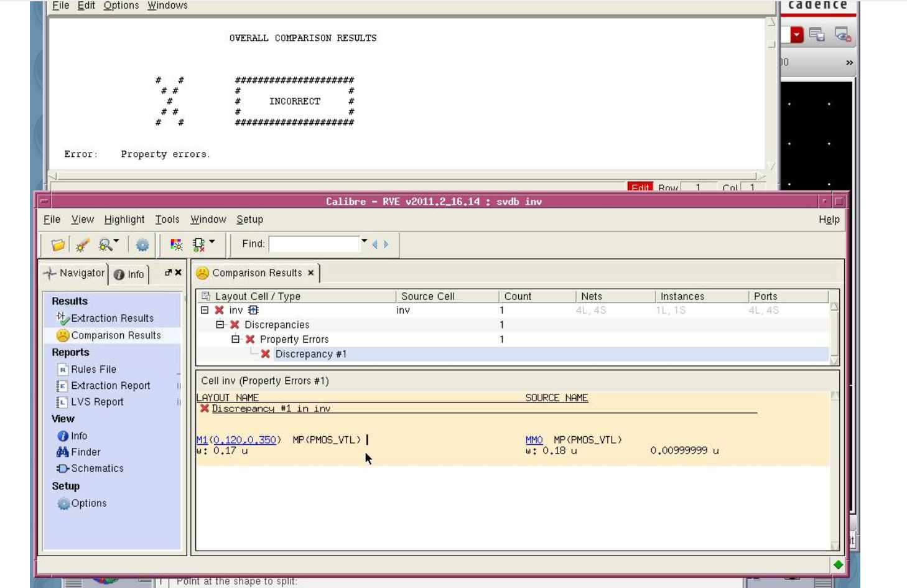Go to previous find result arrow
907x588 pixels.
point(374,245)
